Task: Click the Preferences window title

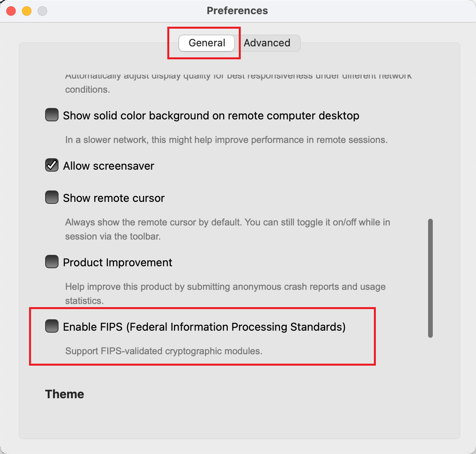Action: click(237, 11)
